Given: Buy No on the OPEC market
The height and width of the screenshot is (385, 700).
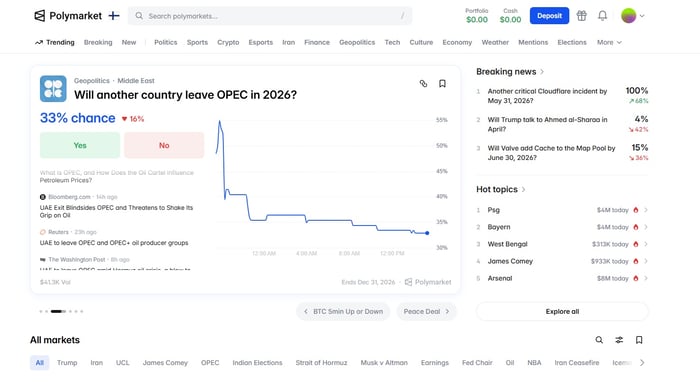Looking at the screenshot, I should [164, 145].
